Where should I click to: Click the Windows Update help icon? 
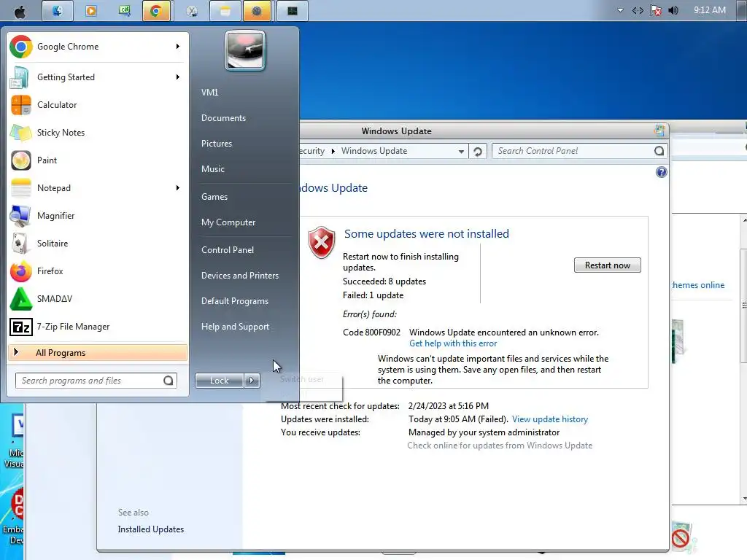tap(661, 172)
